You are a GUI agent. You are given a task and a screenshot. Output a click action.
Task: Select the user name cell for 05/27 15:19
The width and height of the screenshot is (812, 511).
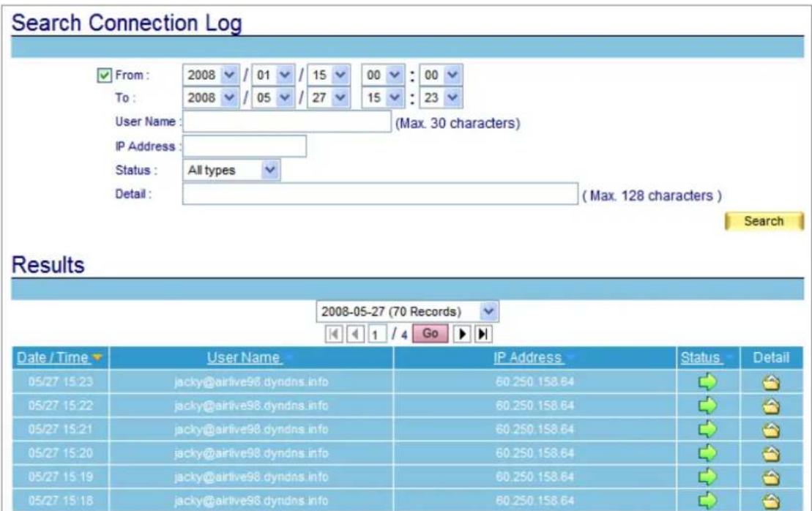click(x=251, y=477)
